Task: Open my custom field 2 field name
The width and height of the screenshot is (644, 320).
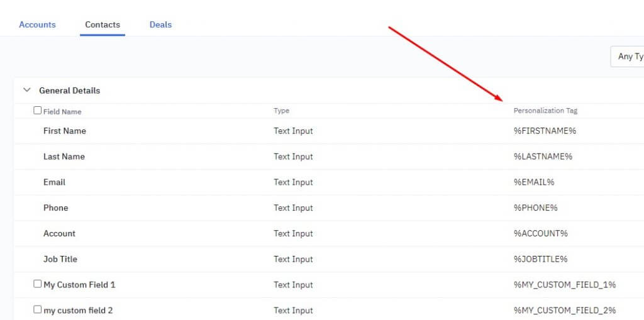Action: pyautogui.click(x=78, y=311)
